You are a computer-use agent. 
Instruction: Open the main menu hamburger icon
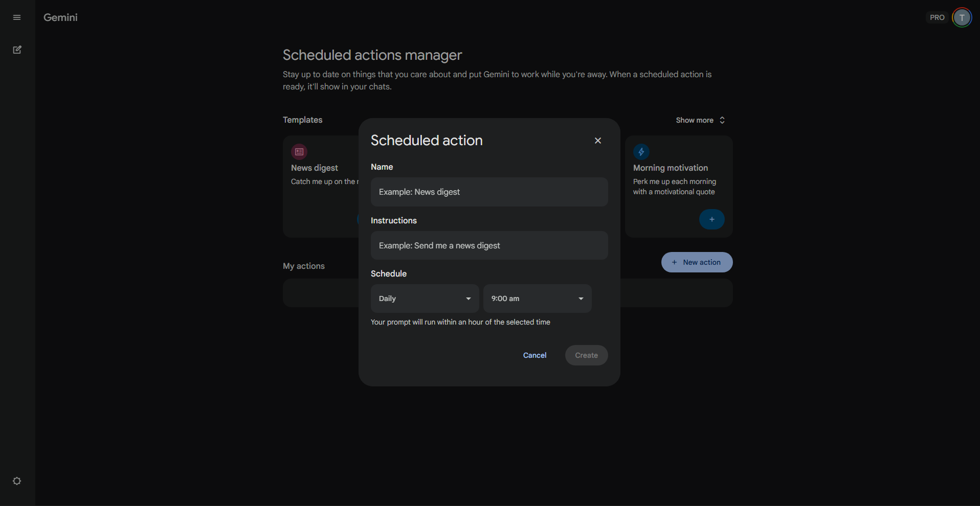[x=17, y=17]
